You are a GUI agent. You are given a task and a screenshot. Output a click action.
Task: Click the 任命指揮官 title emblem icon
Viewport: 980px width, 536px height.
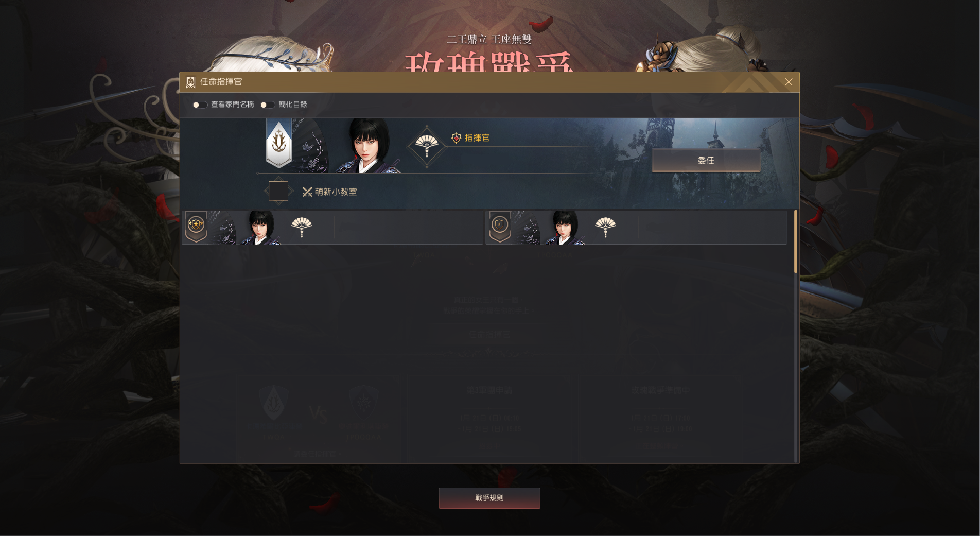[190, 82]
